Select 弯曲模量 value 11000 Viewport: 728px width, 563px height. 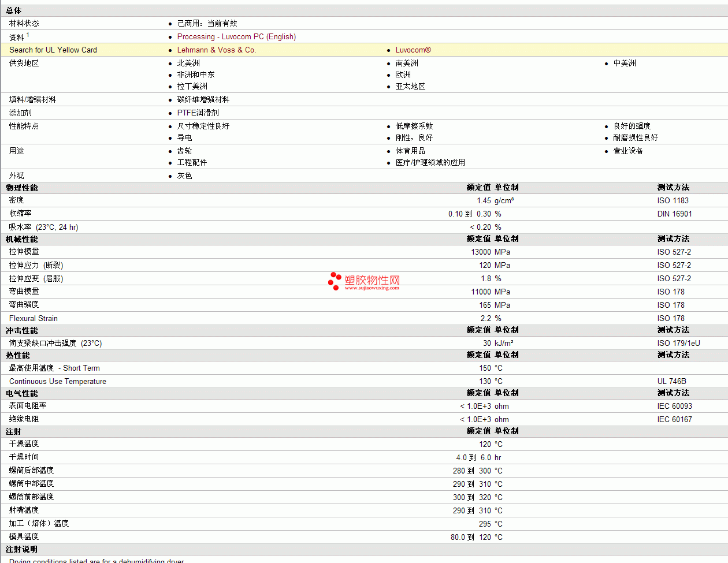coord(481,292)
